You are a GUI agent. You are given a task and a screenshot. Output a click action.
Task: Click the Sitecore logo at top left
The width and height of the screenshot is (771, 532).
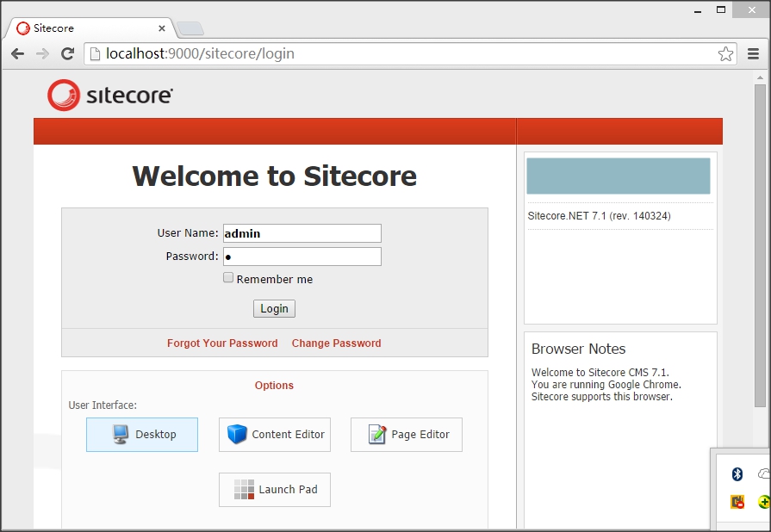click(x=110, y=95)
